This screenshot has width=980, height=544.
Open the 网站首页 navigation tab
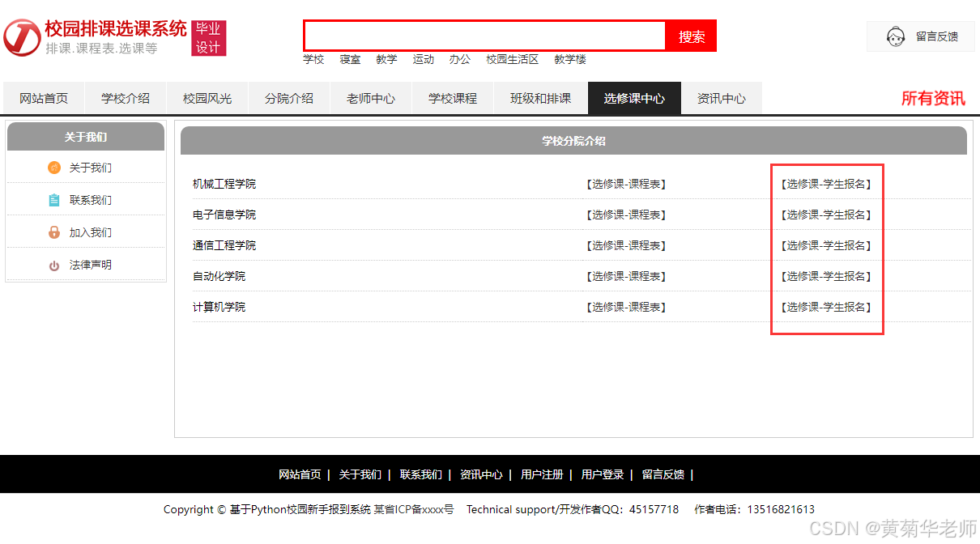pyautogui.click(x=44, y=99)
